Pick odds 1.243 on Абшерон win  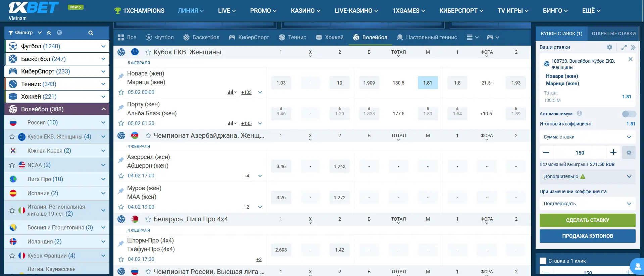coord(340,166)
